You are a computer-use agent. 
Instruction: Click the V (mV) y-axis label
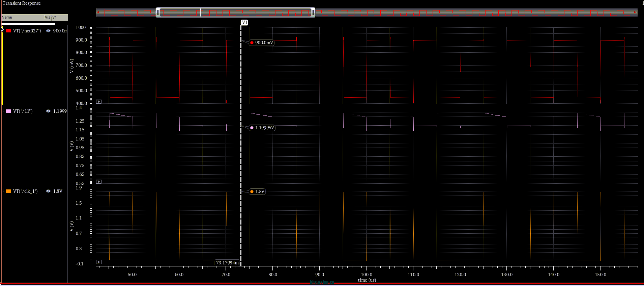tap(71, 66)
